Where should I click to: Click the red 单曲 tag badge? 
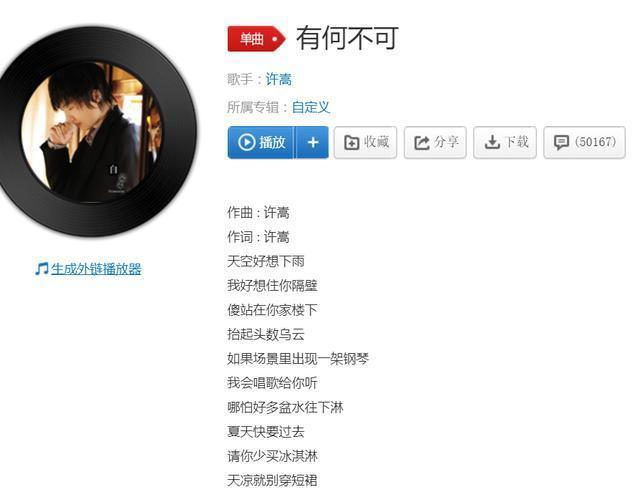(x=256, y=39)
